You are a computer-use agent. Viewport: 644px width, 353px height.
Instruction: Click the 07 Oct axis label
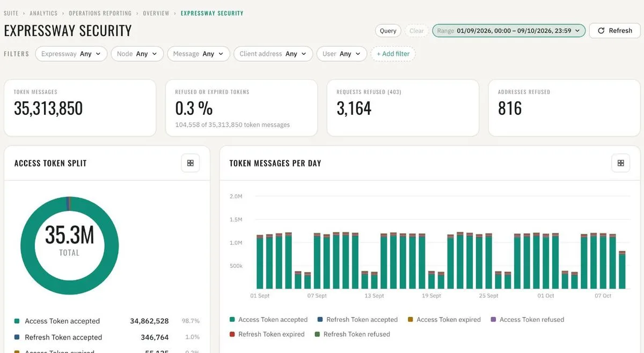tap(603, 296)
